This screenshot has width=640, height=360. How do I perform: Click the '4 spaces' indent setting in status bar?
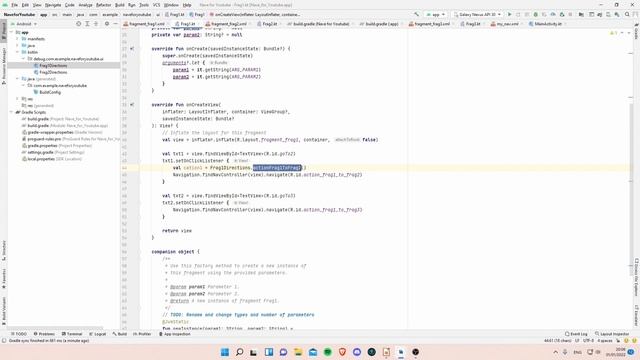605,340
